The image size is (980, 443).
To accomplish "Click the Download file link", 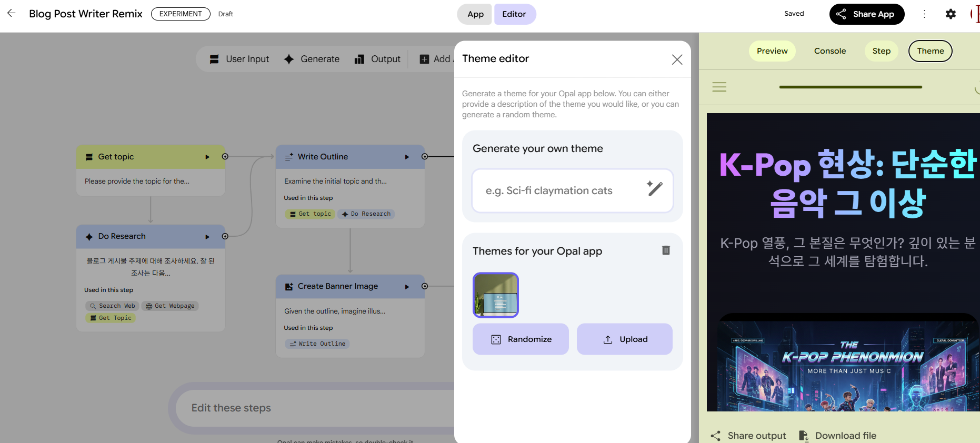I will (x=846, y=436).
